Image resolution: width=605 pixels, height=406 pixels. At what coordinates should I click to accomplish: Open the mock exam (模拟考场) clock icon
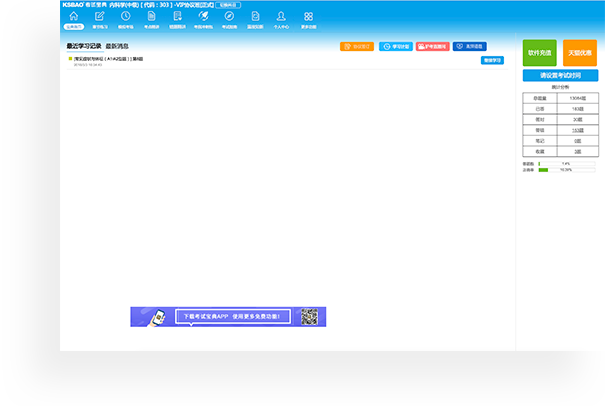coord(125,18)
